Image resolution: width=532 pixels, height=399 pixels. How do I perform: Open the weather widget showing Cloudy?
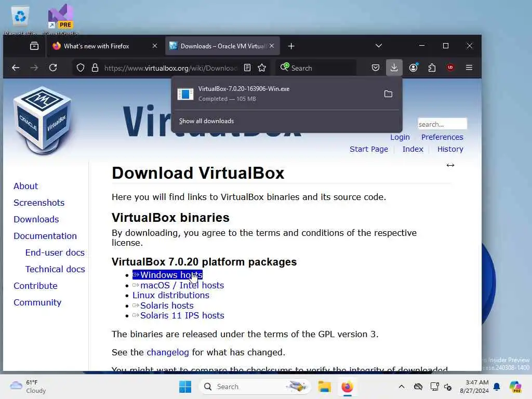pyautogui.click(x=28, y=387)
